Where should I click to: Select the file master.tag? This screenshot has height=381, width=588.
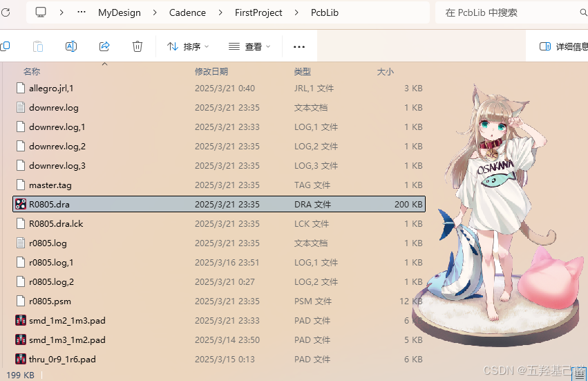(x=219, y=185)
